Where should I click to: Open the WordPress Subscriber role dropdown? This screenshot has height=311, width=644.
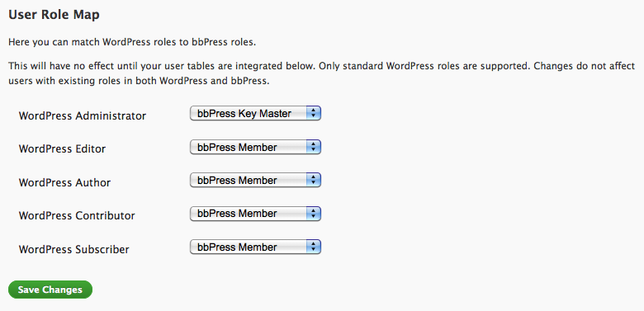pyautogui.click(x=255, y=247)
